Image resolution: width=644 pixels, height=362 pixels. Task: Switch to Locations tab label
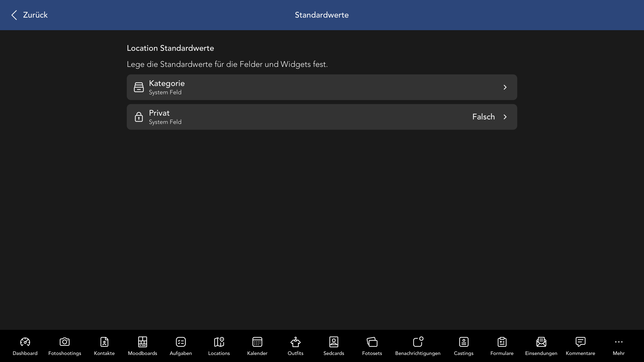(219, 353)
